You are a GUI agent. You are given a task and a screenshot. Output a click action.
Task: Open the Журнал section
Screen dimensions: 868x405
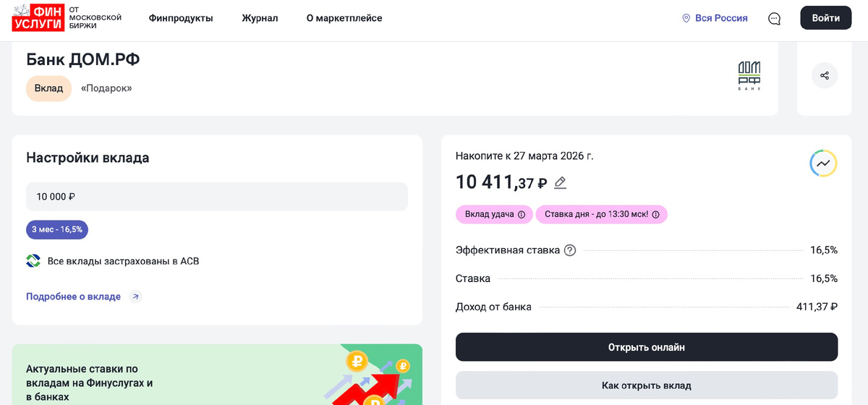(x=260, y=18)
